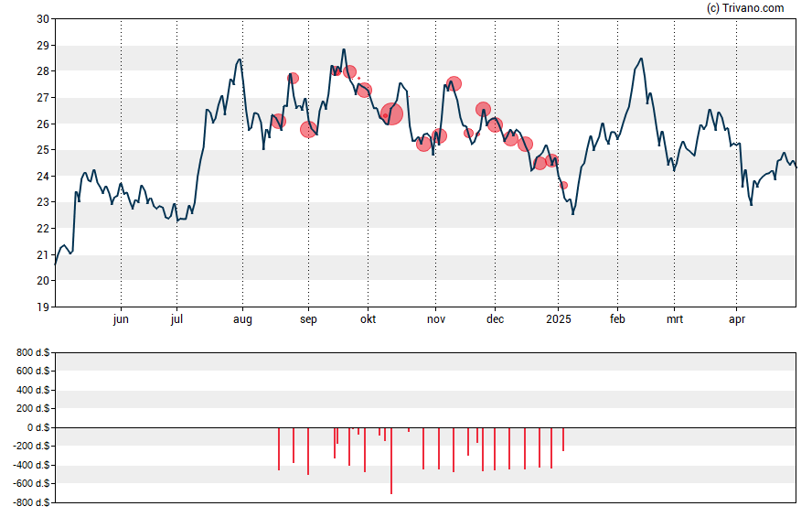812x517 pixels.
Task: Click the dec month label
Action: 495,319
